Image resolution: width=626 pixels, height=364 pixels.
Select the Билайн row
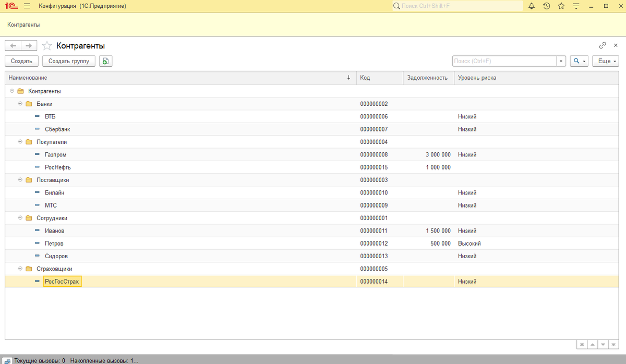(x=312, y=192)
